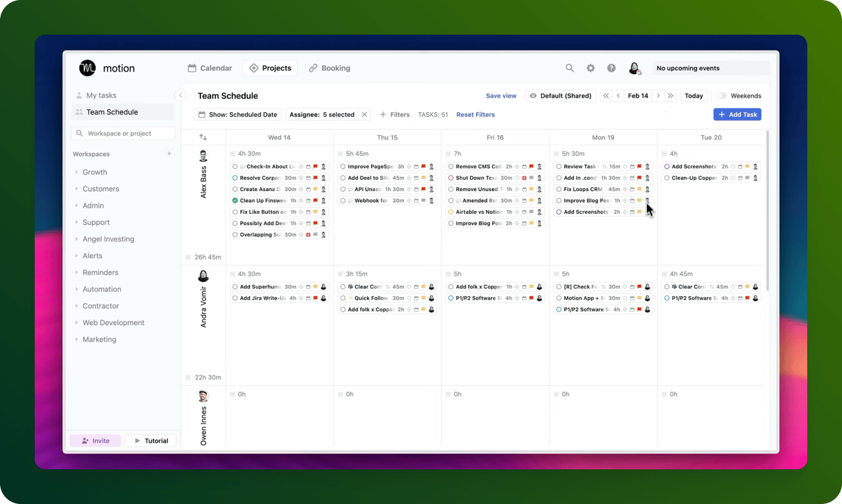Complete the Remove CMS task circle
842x504 pixels.
tap(451, 167)
